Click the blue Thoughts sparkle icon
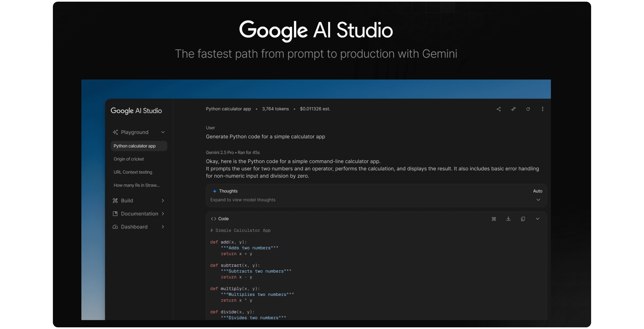The image size is (644, 329). click(x=215, y=191)
